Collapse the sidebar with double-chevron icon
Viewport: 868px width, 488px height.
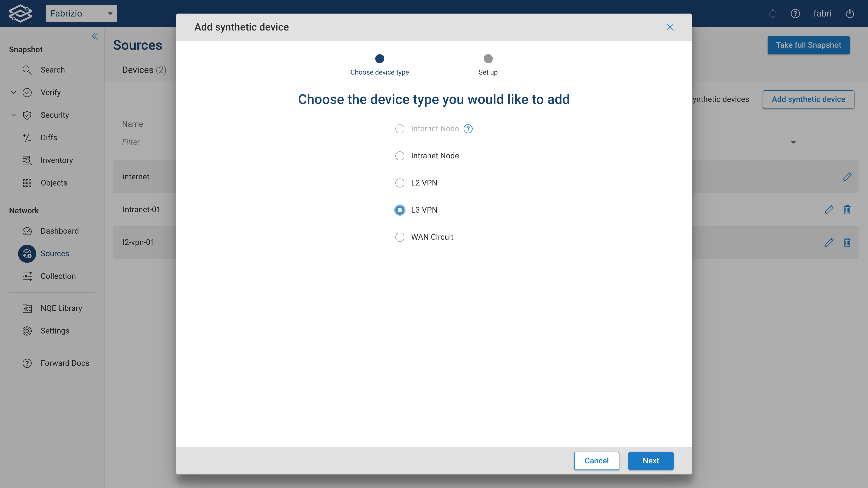coord(95,36)
